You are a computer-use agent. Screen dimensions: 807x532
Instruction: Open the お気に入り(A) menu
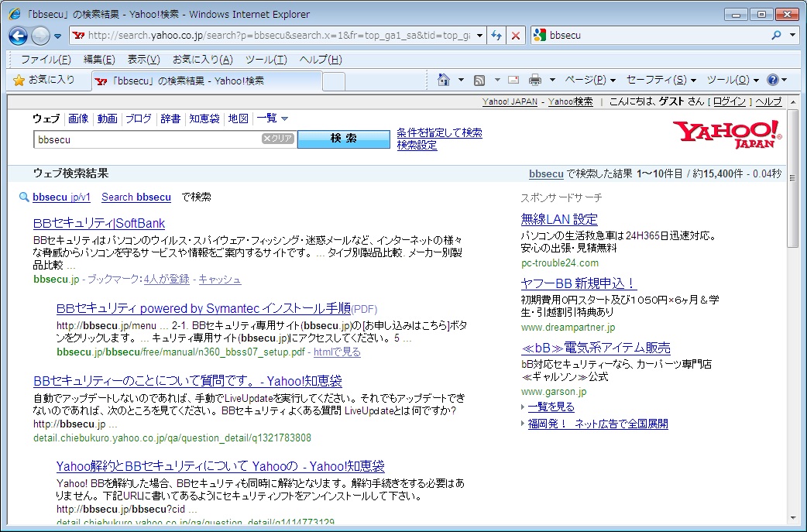tap(203, 60)
